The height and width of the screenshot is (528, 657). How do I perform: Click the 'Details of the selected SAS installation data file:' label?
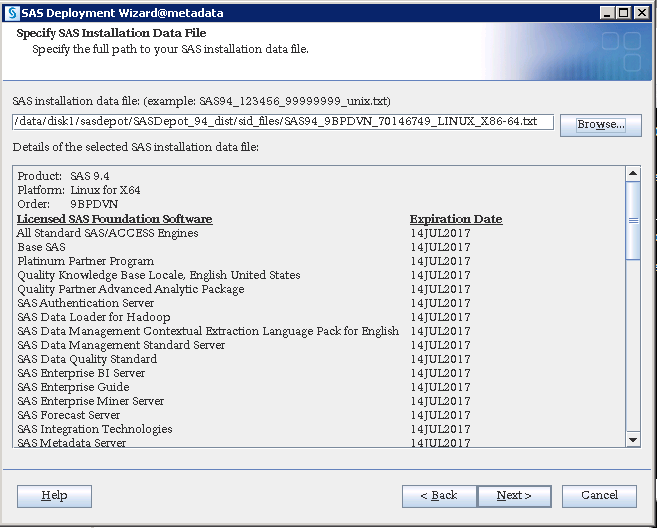136,148
